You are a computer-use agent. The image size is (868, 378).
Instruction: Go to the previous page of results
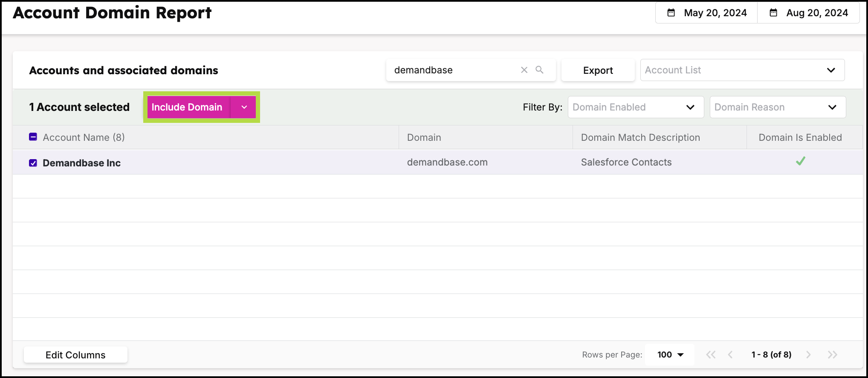coord(730,355)
